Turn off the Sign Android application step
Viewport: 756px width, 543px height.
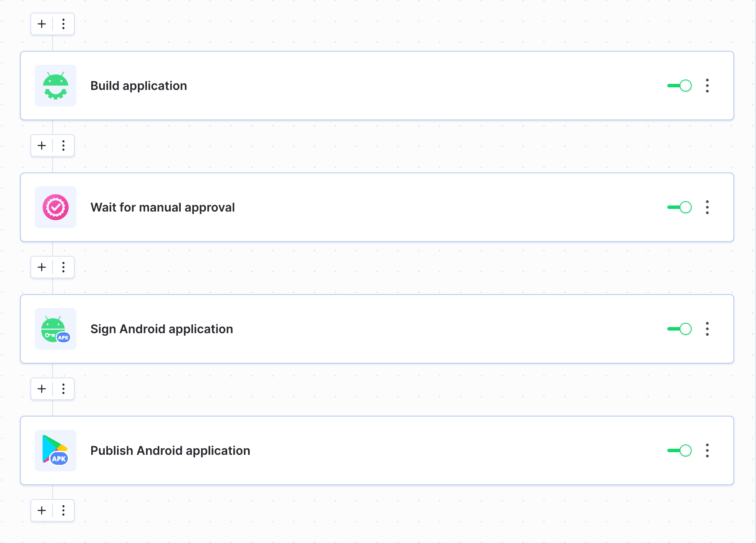tap(679, 329)
